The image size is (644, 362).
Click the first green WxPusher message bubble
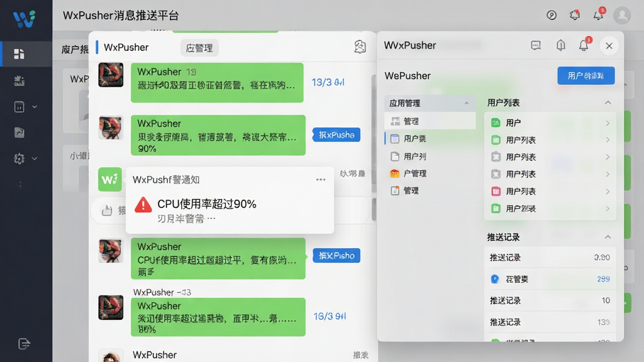click(x=217, y=82)
